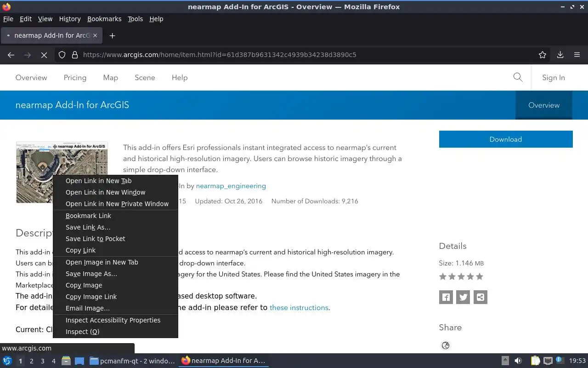The width and height of the screenshot is (588, 368).
Task: Click the globe icon under Share
Action: [446, 345]
